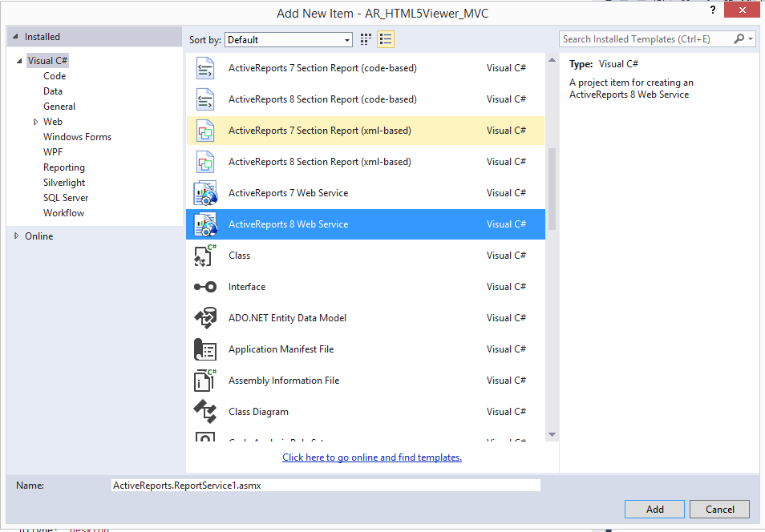The width and height of the screenshot is (765, 532).
Task: Select ActiveReports 8 Web Service text
Action: 289,224
